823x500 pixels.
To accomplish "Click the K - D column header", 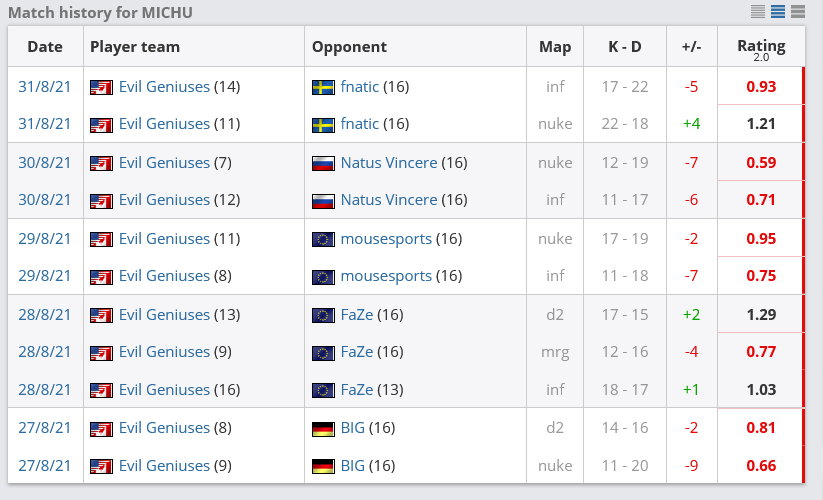I will point(625,47).
